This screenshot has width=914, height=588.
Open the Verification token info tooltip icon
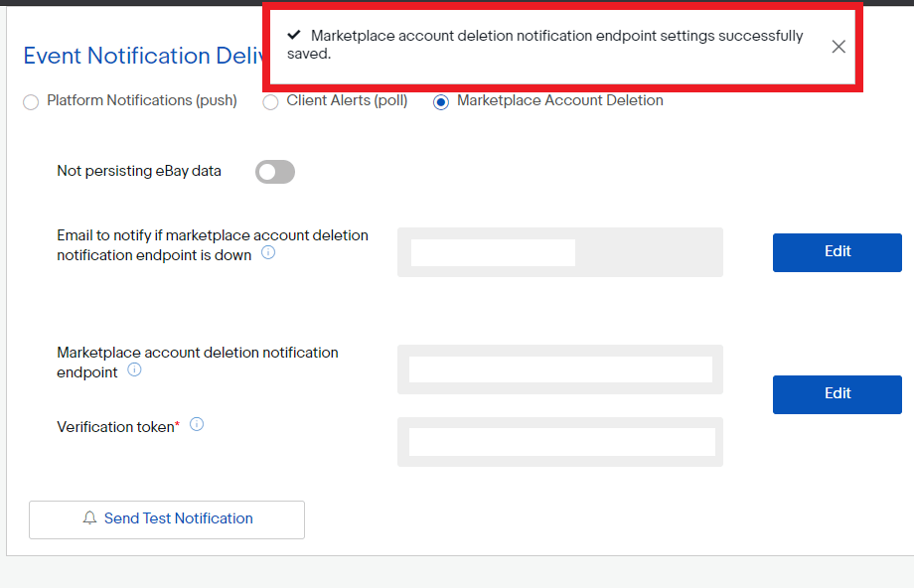197,424
